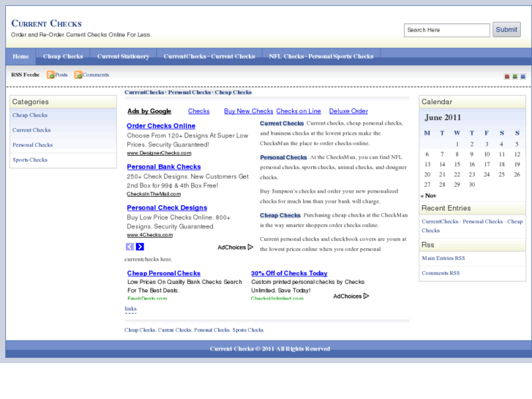Image resolution: width=532 pixels, height=399 pixels.
Task: Open the Deluxe Order ad link
Action: tap(348, 111)
